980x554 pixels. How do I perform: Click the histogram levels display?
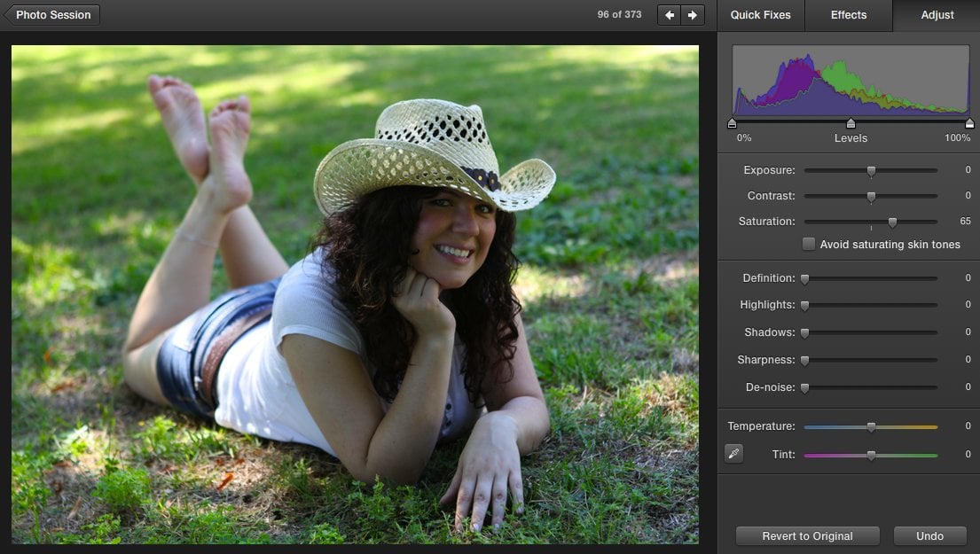click(851, 81)
